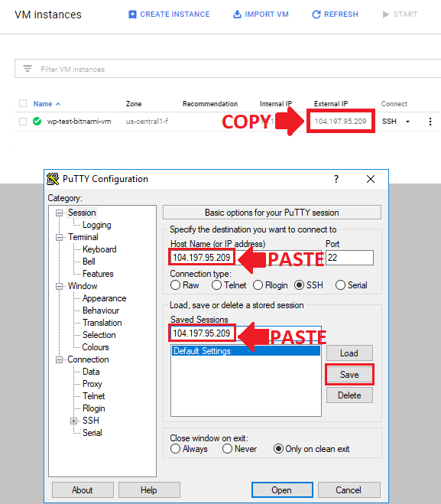Viewport: 441px width, 504px height.
Task: Select the Behaviour category
Action: coord(101,311)
